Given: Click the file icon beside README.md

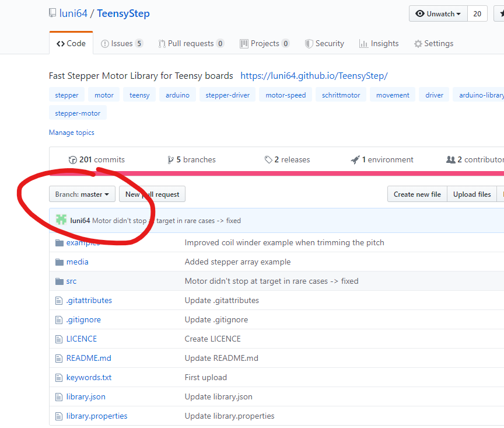Looking at the screenshot, I should [x=59, y=359].
